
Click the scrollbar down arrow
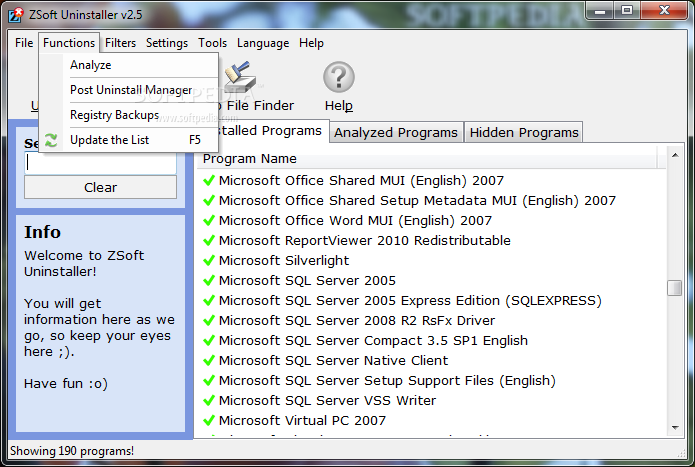[x=675, y=428]
